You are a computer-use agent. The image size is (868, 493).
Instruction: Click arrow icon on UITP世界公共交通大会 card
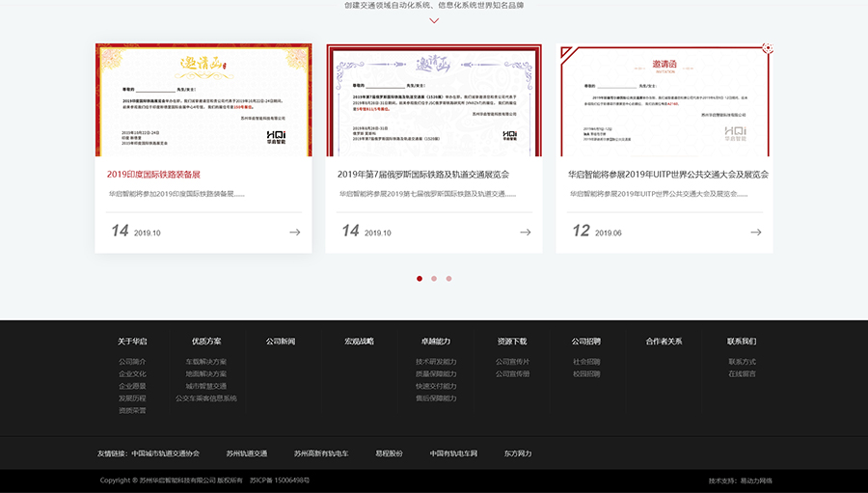(x=755, y=233)
